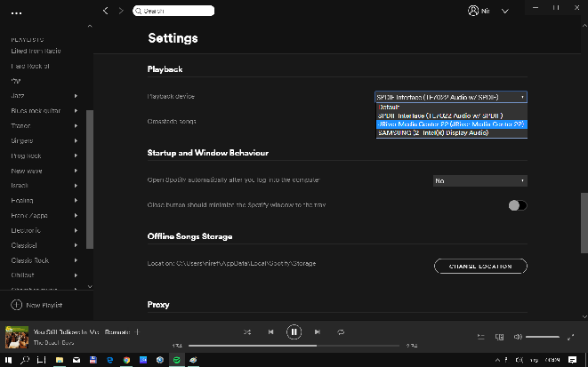Open the Hard Rock playlist

[x=30, y=66]
